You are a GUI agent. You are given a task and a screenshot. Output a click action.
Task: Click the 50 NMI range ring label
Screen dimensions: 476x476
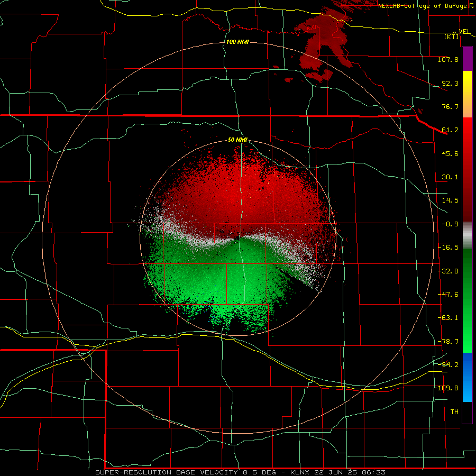(237, 140)
